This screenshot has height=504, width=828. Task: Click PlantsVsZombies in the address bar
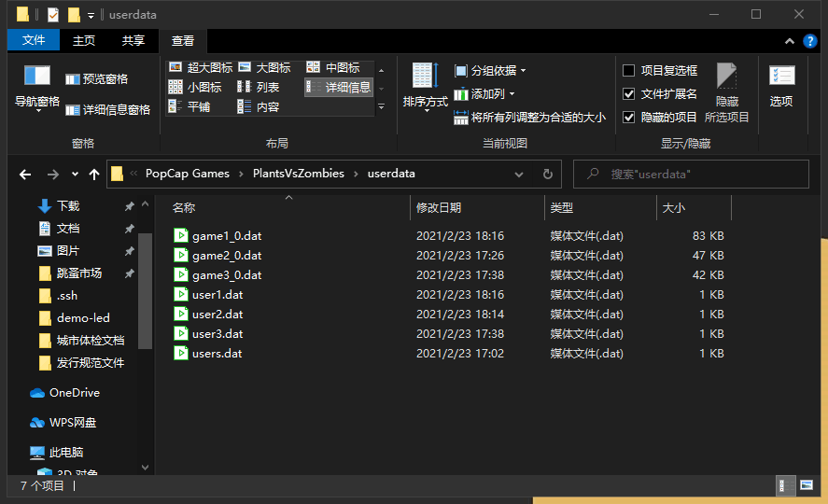coord(299,174)
